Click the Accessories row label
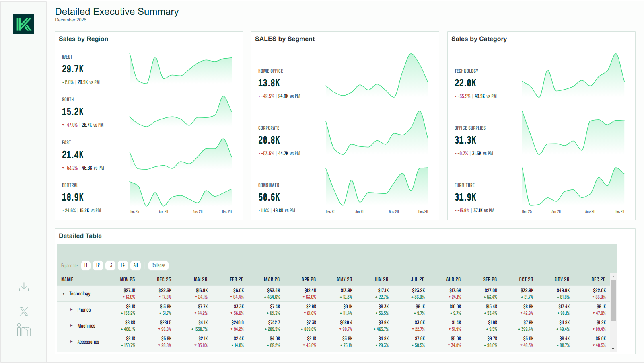This screenshot has width=644, height=363. (88, 342)
